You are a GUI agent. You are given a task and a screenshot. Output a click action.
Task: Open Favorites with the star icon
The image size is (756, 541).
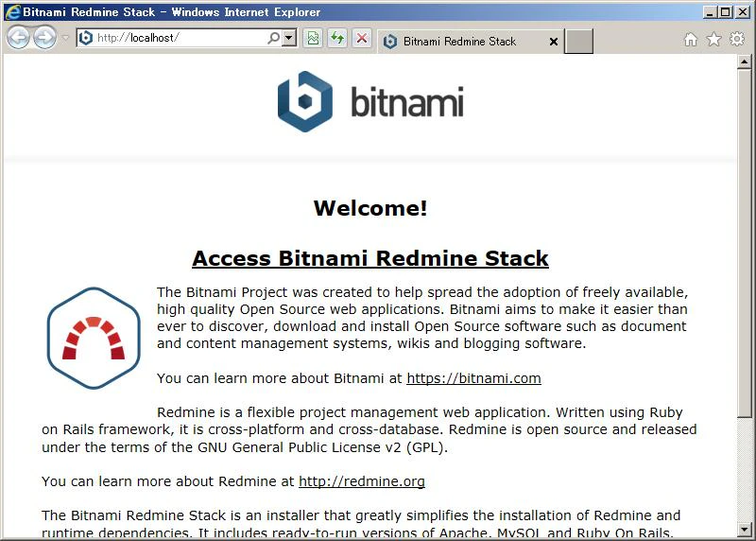pyautogui.click(x=714, y=40)
